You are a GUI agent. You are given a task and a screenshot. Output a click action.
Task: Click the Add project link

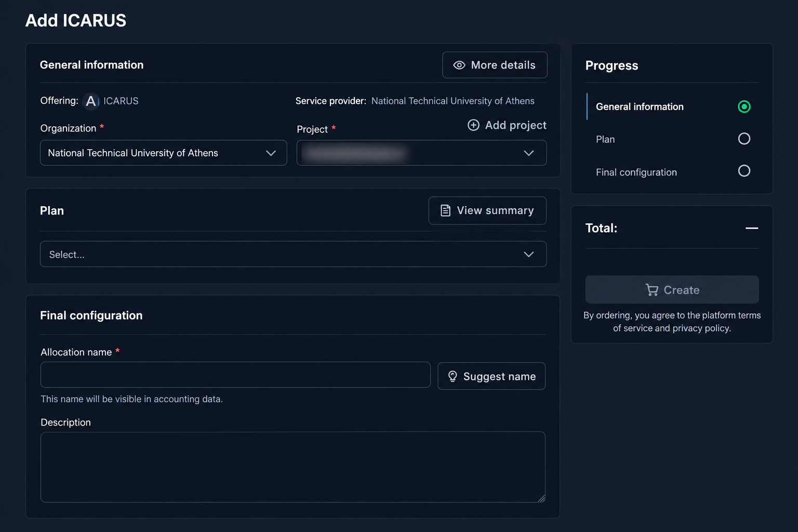coord(507,125)
